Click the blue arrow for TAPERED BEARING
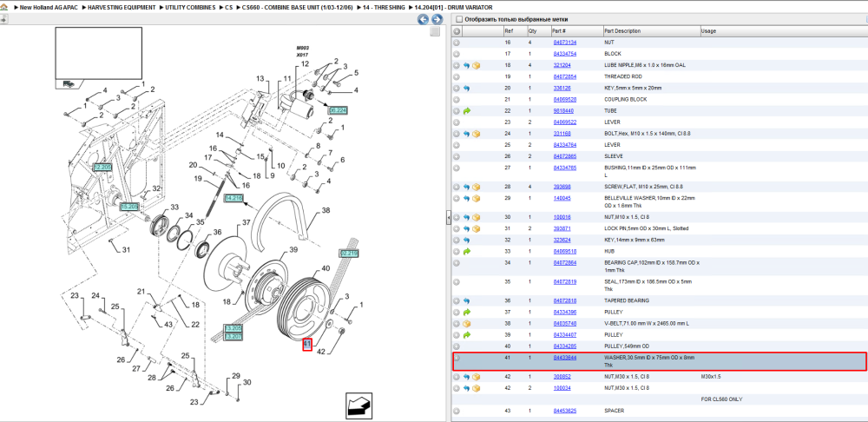This screenshot has height=422, width=868. [x=467, y=300]
